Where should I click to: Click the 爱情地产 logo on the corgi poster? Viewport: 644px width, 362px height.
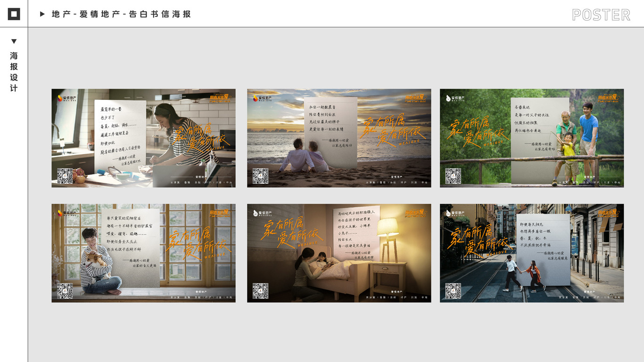[67, 214]
